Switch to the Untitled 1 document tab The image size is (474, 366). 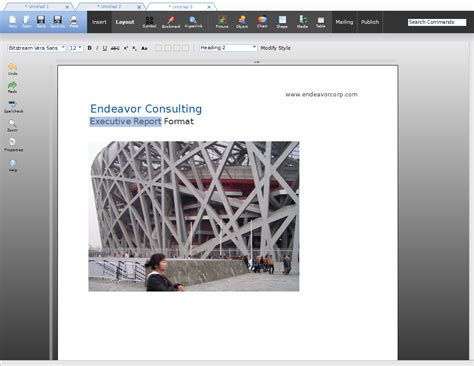(x=37, y=6)
